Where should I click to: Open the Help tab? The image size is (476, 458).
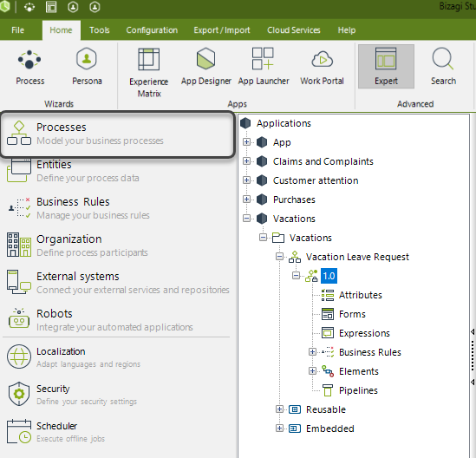click(347, 30)
